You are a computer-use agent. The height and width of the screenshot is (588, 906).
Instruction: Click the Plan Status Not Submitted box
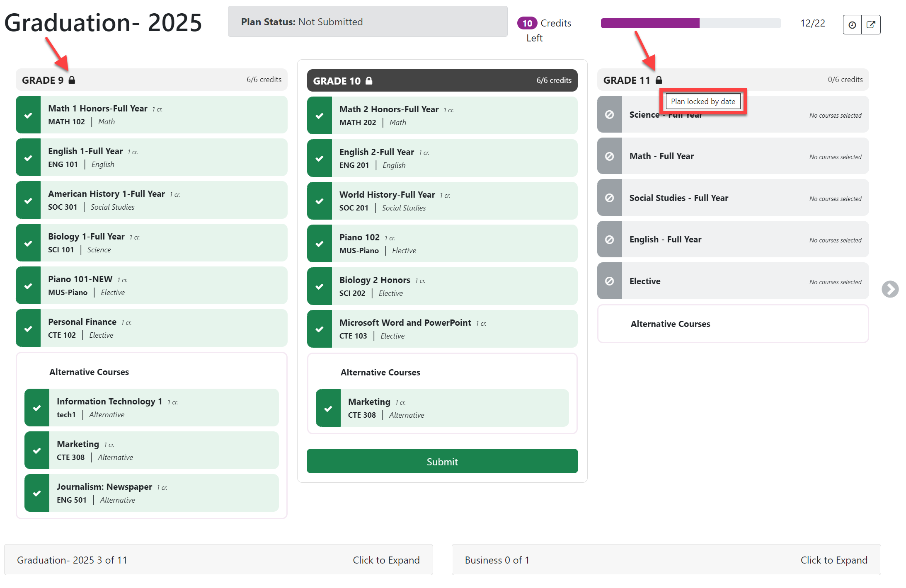(x=368, y=22)
